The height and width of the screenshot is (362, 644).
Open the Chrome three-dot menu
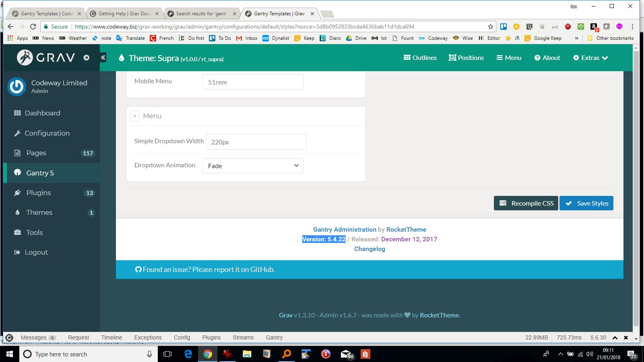pos(632,27)
